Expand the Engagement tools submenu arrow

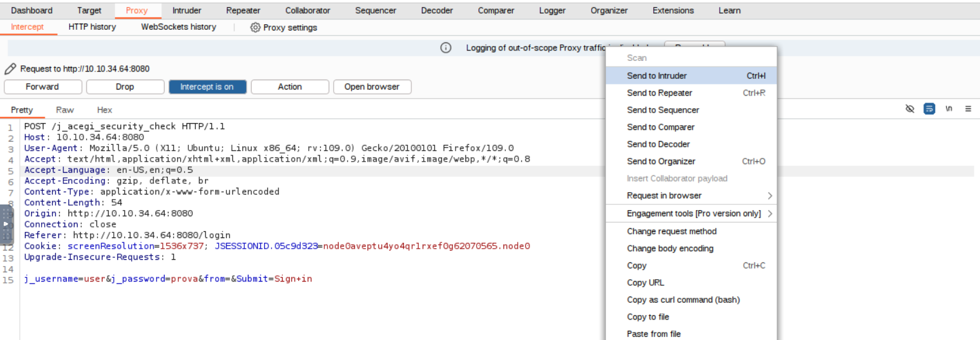click(x=769, y=213)
